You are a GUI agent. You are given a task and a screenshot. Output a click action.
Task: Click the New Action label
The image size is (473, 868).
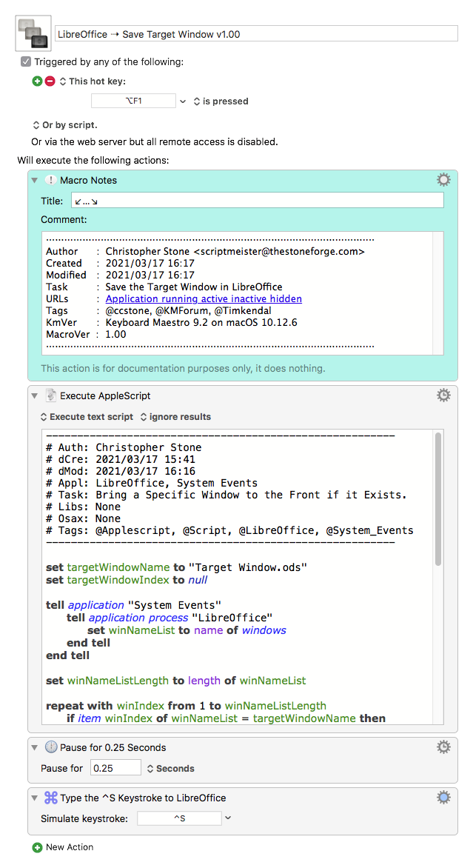[70, 847]
